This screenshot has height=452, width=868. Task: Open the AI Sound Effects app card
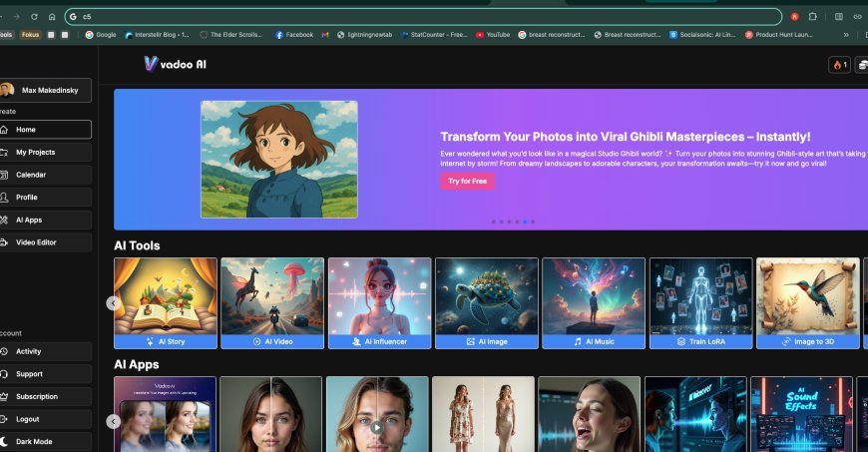coord(800,414)
